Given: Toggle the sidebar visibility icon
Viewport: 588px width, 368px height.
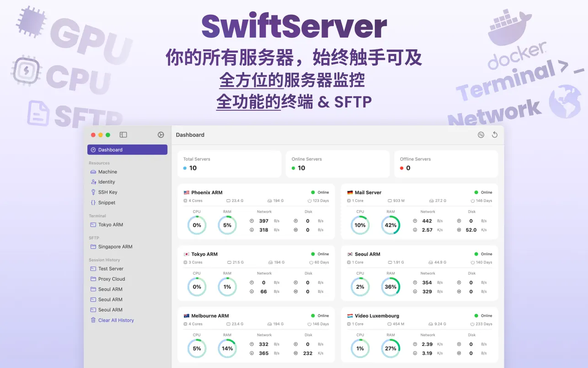Looking at the screenshot, I should 123,135.
